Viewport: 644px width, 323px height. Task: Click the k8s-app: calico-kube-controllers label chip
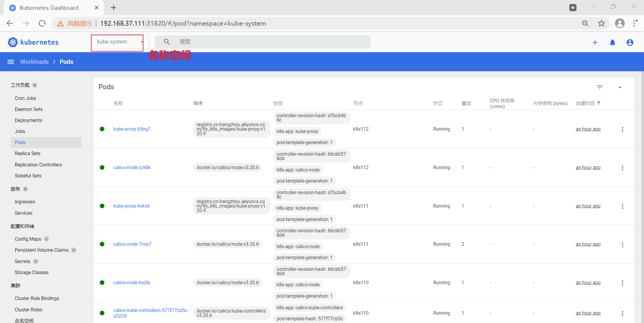309,307
